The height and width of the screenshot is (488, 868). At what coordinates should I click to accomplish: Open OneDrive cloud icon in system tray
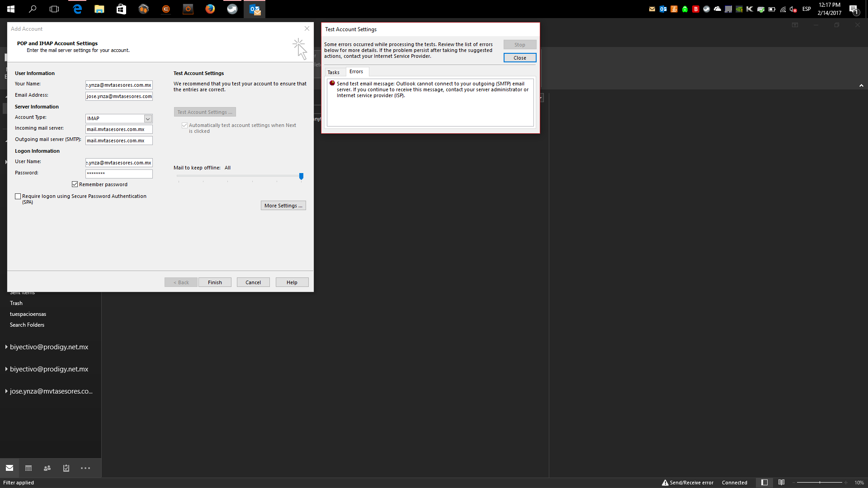click(x=717, y=9)
